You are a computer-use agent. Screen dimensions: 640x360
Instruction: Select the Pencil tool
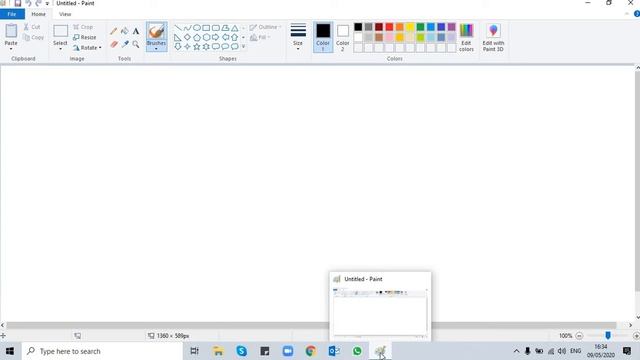click(x=113, y=31)
